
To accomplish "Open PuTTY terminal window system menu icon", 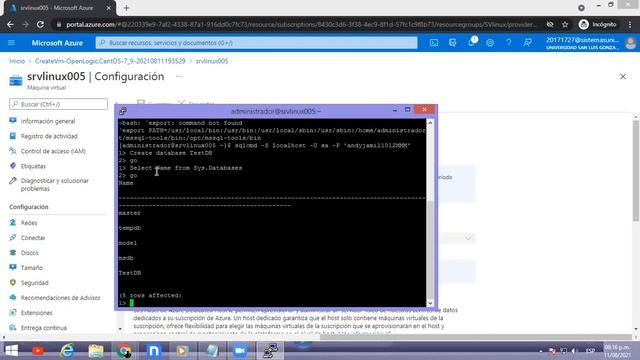I will (123, 111).
